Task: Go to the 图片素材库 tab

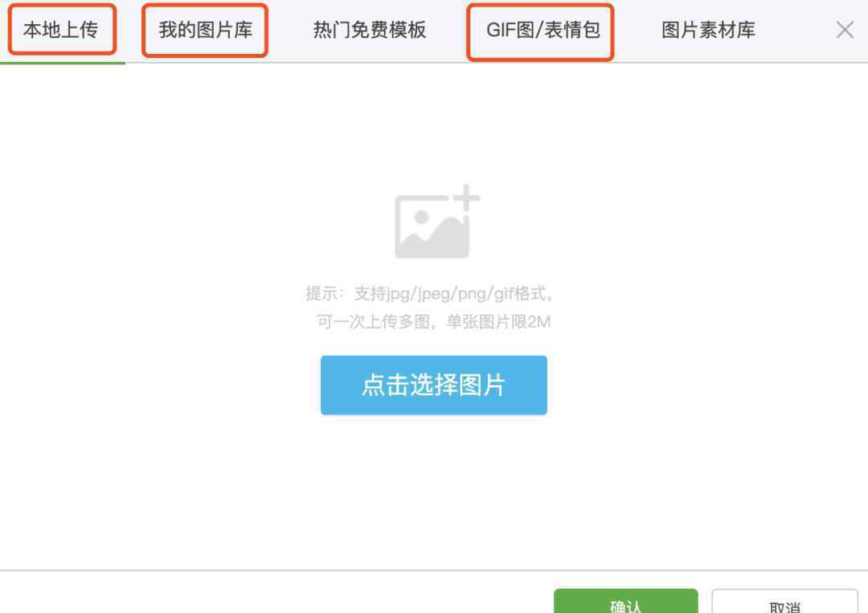Action: coord(708,30)
